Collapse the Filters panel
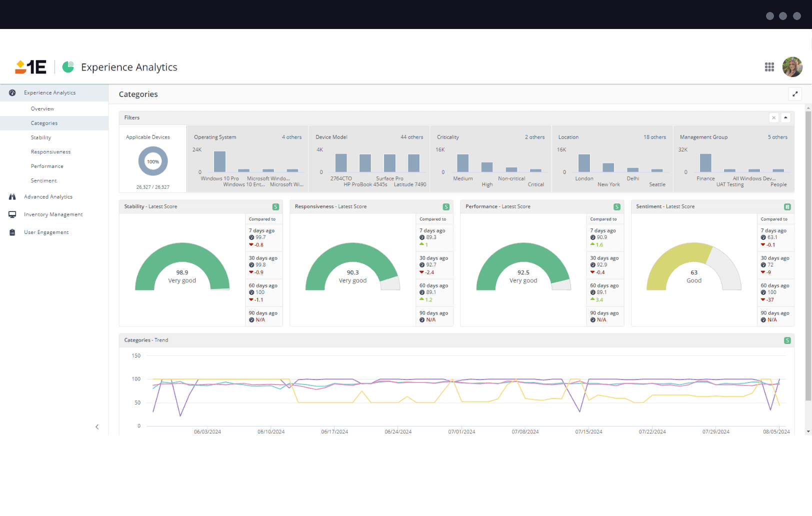812x516 pixels. tap(786, 117)
